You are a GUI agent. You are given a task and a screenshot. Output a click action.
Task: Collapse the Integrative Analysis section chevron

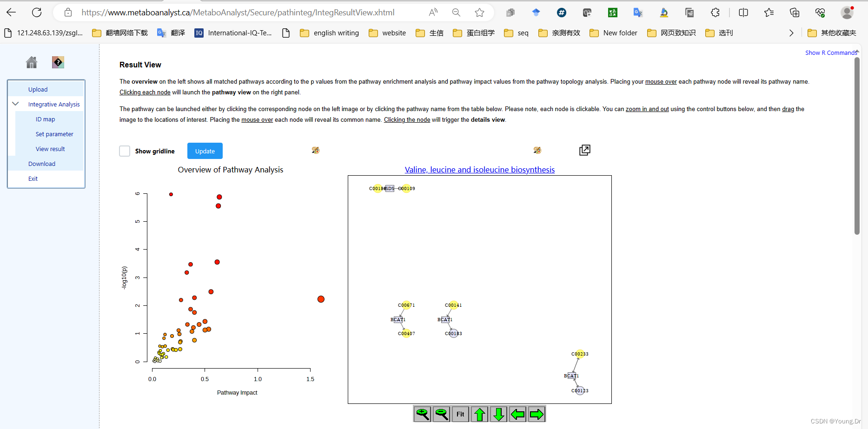[x=15, y=104]
